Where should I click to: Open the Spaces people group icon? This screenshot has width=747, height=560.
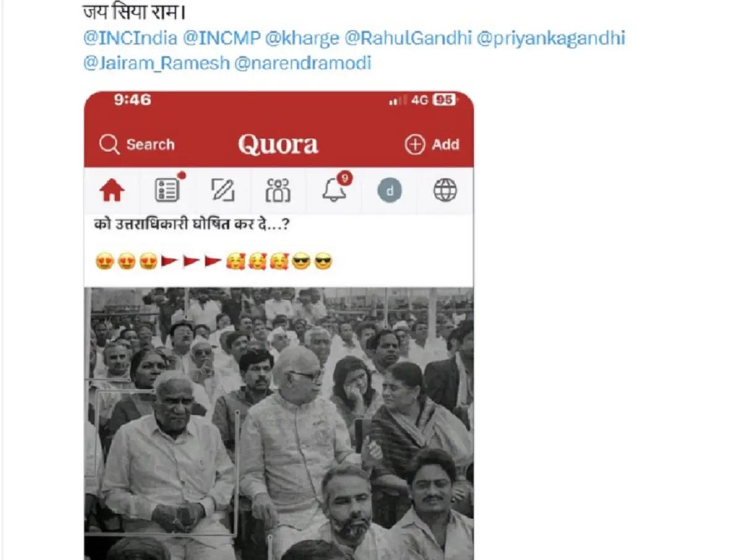point(278,190)
